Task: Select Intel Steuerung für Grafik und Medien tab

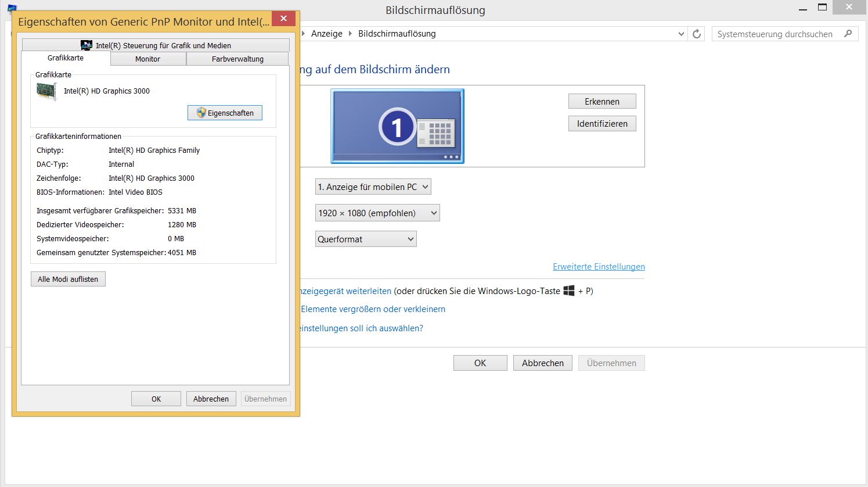Action: [156, 45]
